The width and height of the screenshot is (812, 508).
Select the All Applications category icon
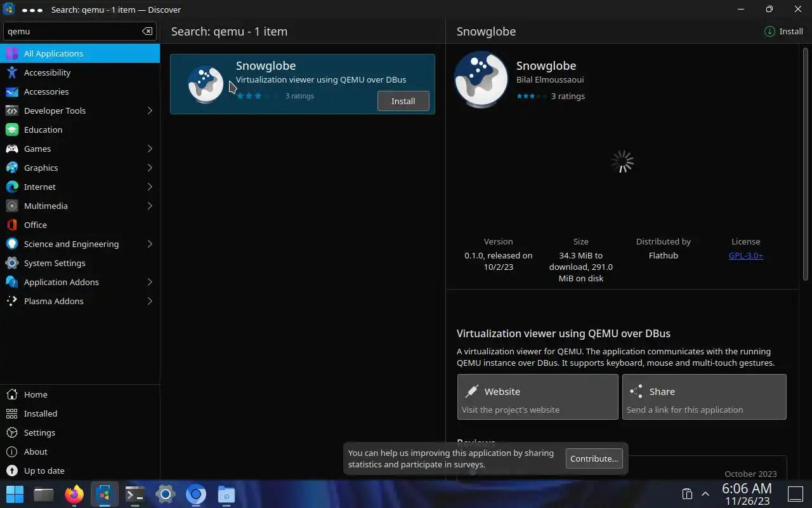(x=12, y=53)
